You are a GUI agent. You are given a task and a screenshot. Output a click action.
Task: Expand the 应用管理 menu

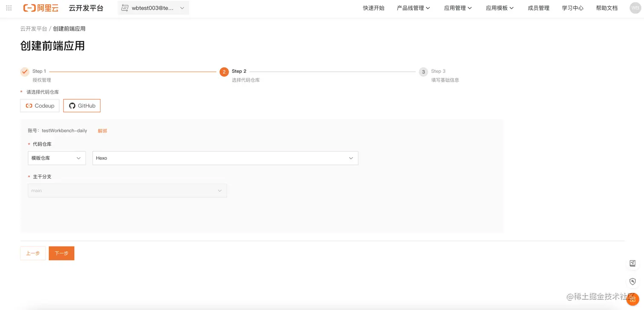coord(458,8)
